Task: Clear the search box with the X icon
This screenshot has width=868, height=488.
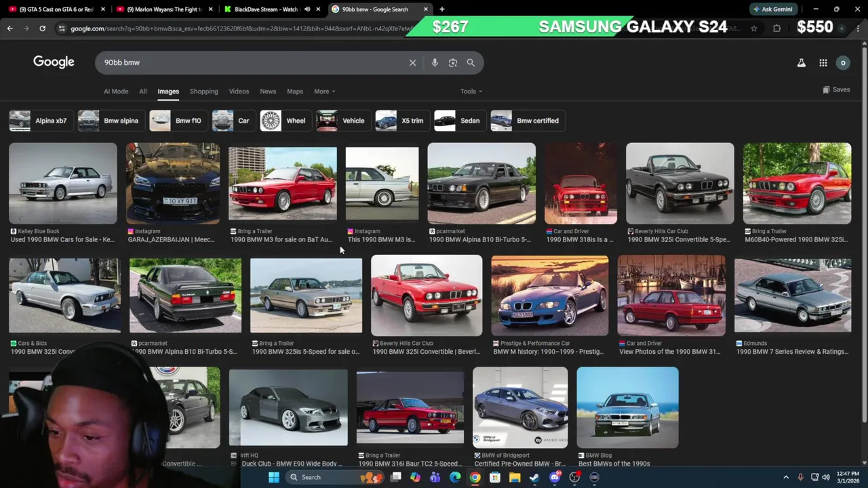Action: (x=412, y=62)
